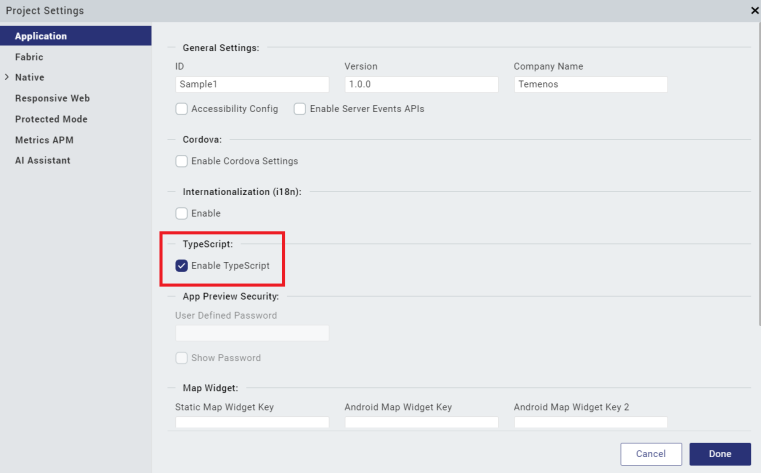
Task: Go to Protected Mode settings
Action: tap(51, 119)
